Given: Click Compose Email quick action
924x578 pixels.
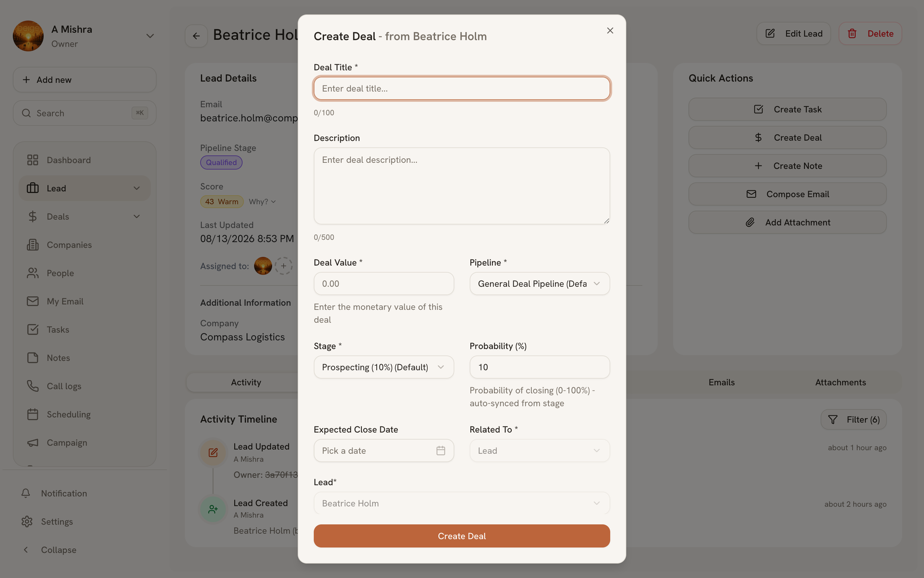Looking at the screenshot, I should [x=787, y=194].
